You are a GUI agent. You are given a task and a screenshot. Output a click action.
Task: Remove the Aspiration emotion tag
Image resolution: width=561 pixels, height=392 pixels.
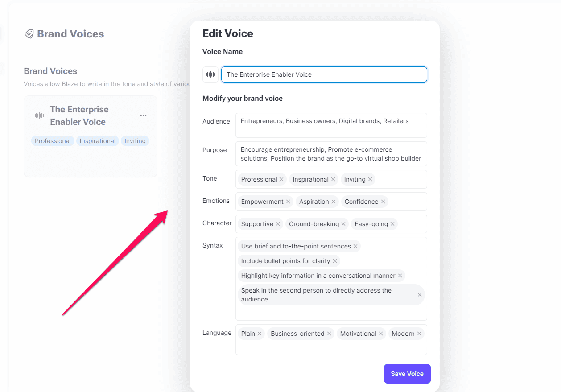click(x=334, y=202)
